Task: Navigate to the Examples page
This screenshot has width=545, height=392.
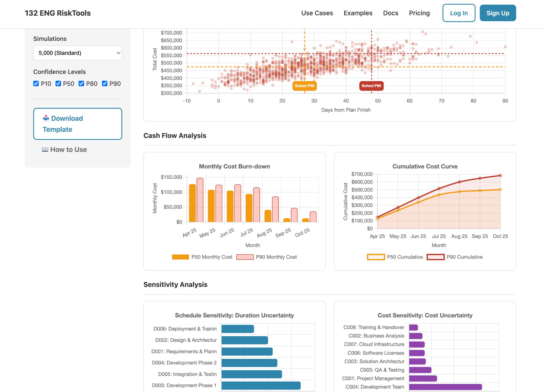Action: click(358, 13)
